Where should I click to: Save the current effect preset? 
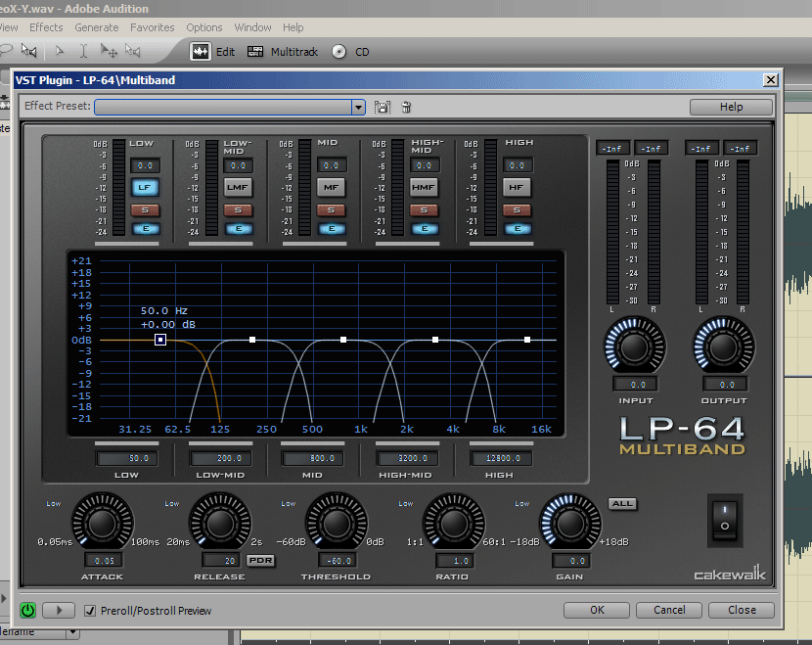coord(383,108)
